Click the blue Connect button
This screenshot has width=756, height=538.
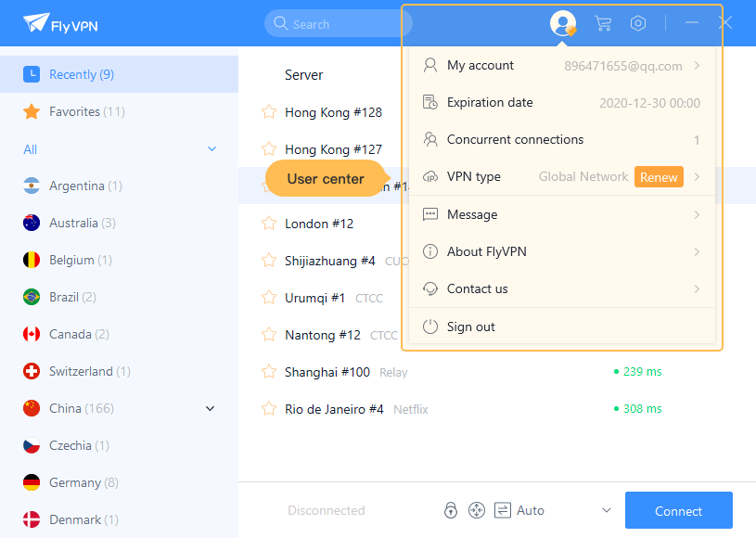point(678,510)
